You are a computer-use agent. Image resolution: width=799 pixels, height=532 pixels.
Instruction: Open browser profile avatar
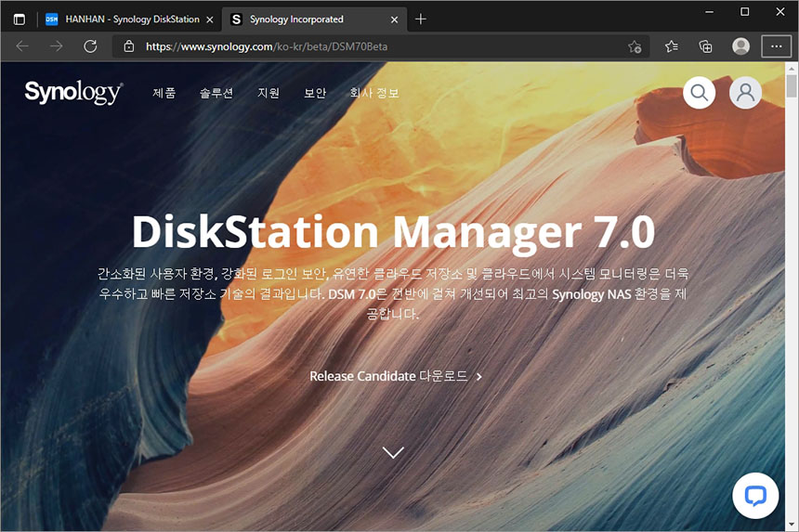[x=740, y=46]
